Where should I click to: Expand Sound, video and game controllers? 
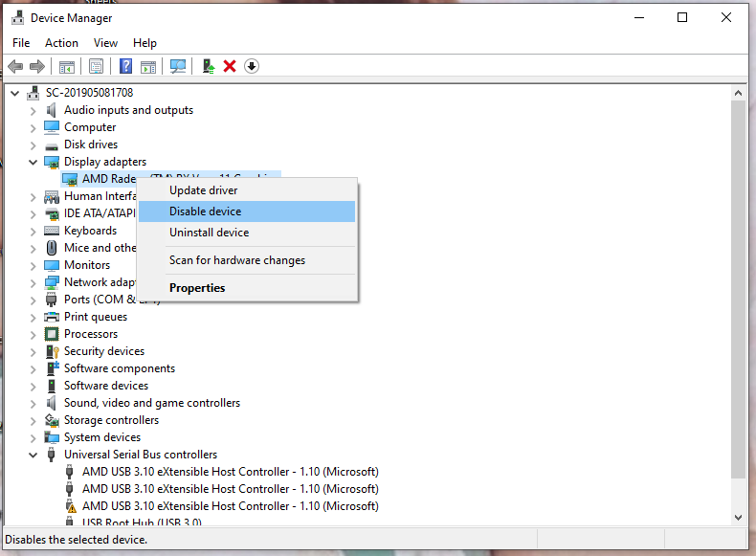[33, 403]
